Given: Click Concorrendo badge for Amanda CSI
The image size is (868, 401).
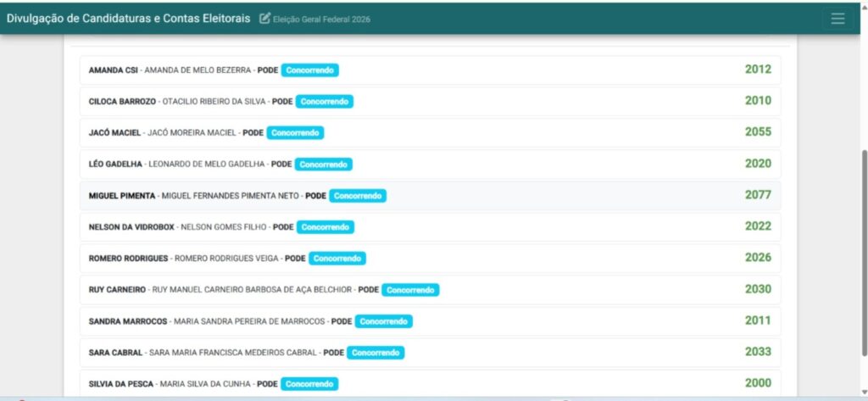Looking at the screenshot, I should [x=310, y=70].
